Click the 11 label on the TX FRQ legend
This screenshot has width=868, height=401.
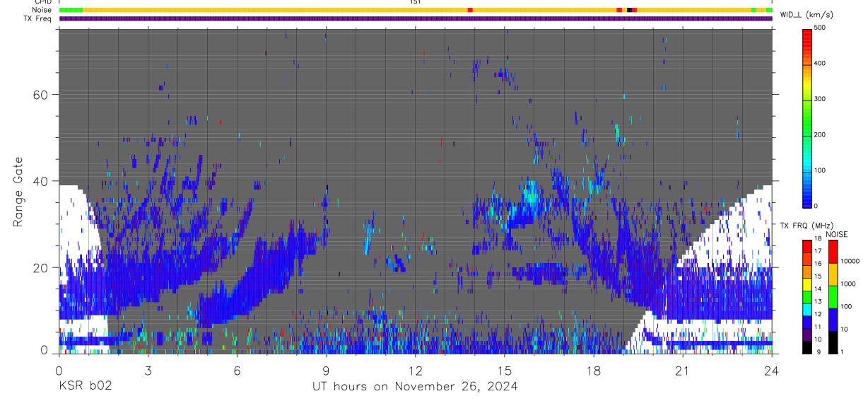(x=817, y=327)
